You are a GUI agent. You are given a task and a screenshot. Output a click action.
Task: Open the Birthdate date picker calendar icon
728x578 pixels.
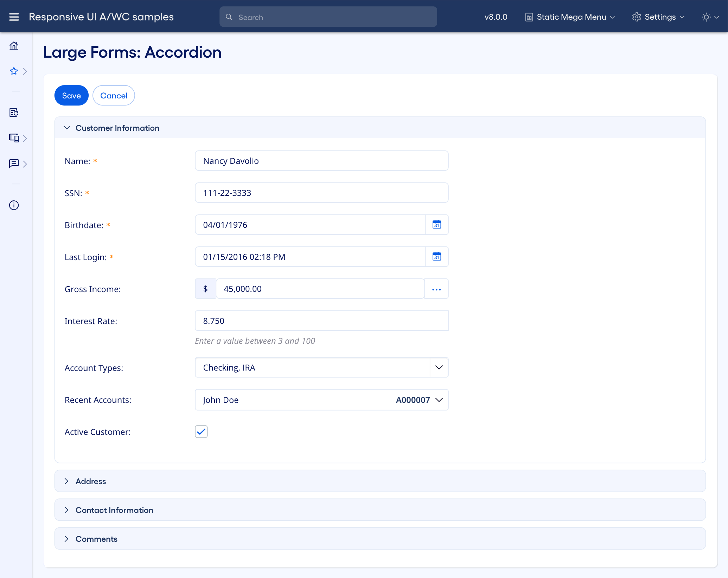click(437, 225)
